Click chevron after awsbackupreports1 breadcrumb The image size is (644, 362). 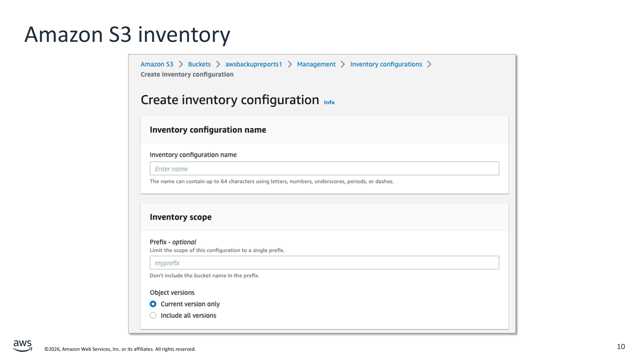[290, 64]
